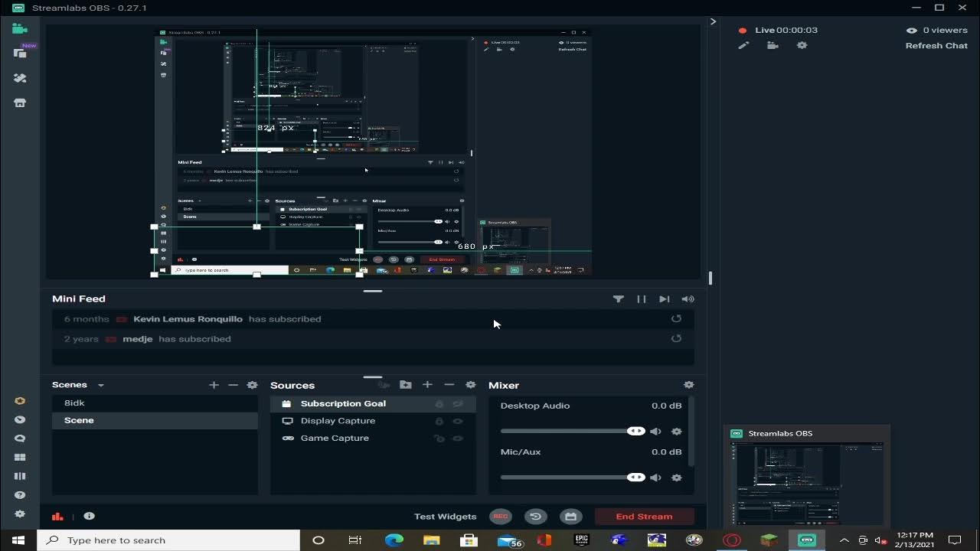
Task: Click the Streamlabs OBS taskbar preview thumbnail
Action: [x=807, y=478]
